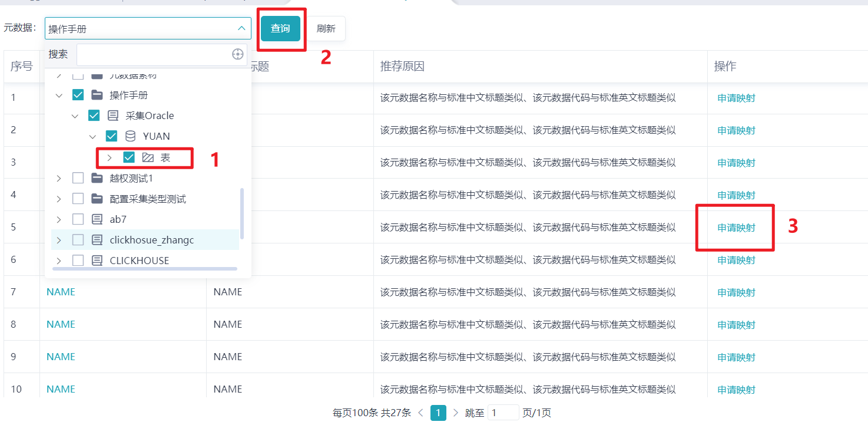Go to pagination page 1
The image size is (868, 425).
(x=438, y=413)
